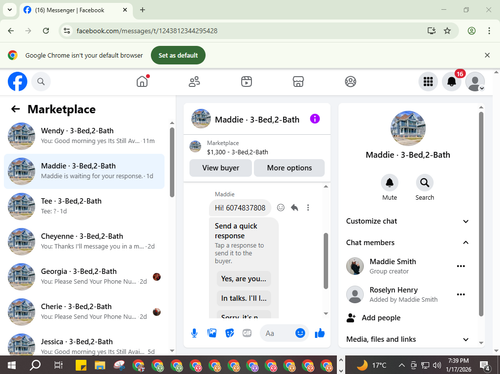Screen dimensions: 500x374
Task: Attach a photo using the image icon
Action: coord(212,333)
